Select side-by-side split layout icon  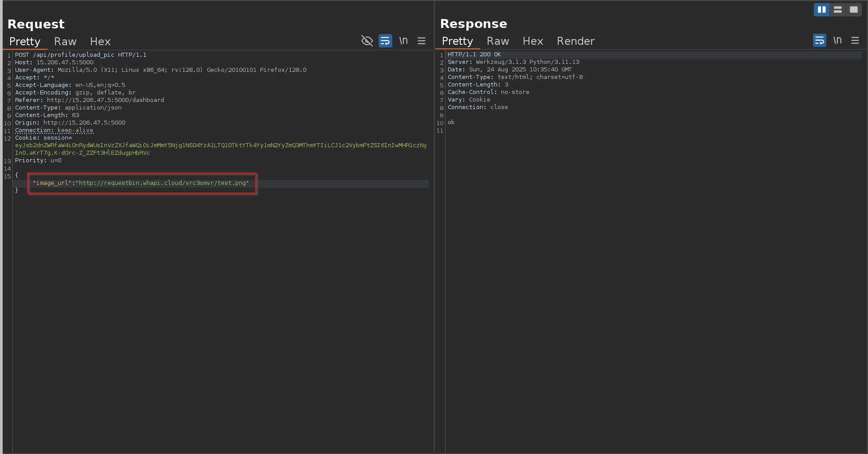click(821, 10)
